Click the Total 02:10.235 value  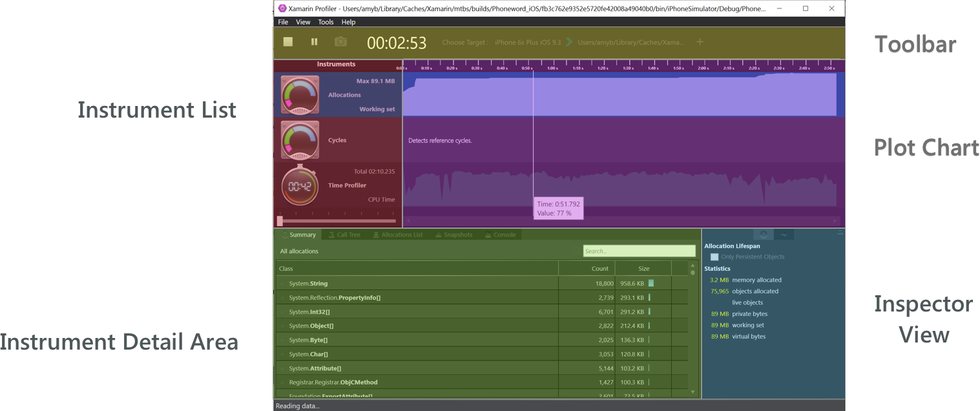pyautogui.click(x=374, y=172)
